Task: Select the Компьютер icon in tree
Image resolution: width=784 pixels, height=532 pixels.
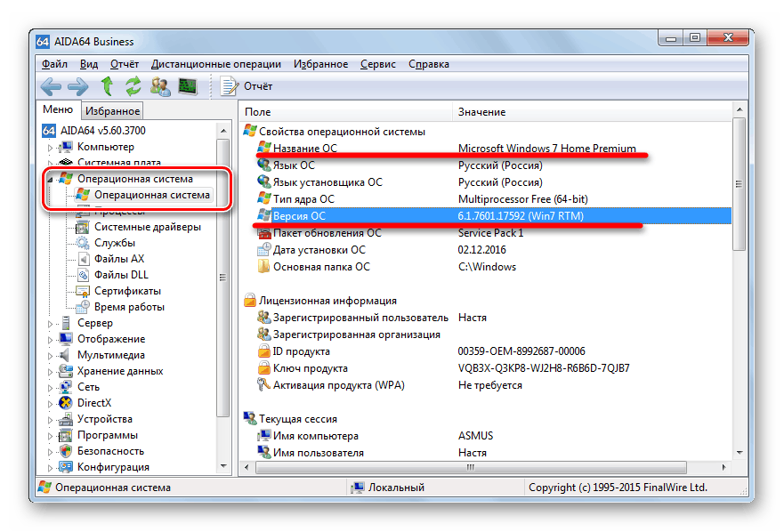Action: [x=66, y=147]
